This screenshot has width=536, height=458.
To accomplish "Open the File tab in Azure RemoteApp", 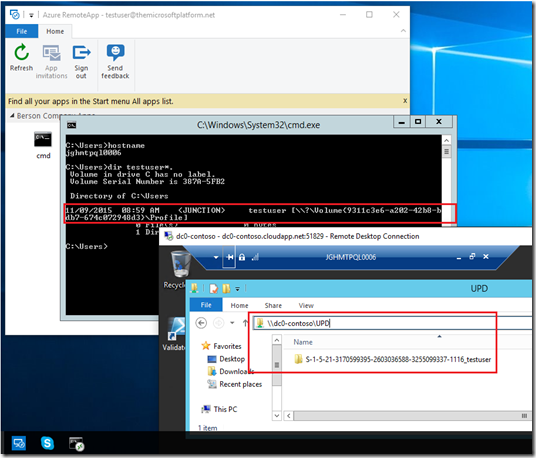I will (x=22, y=31).
